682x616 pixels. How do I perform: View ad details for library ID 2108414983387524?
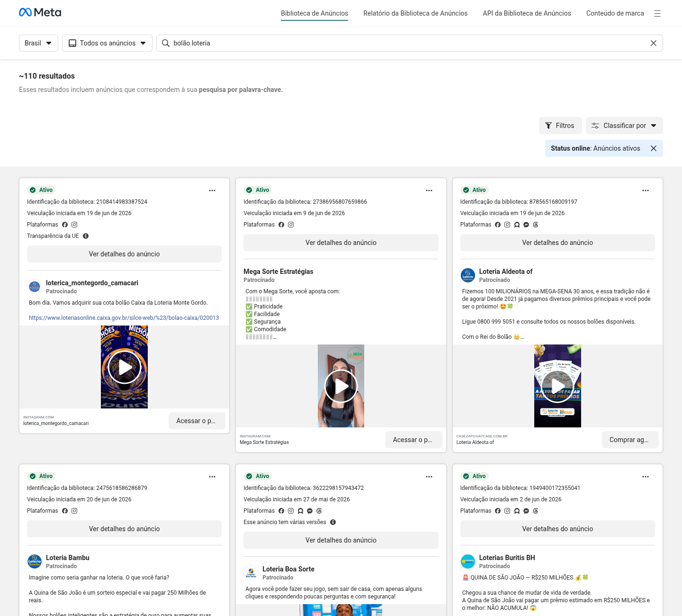pyautogui.click(x=124, y=254)
